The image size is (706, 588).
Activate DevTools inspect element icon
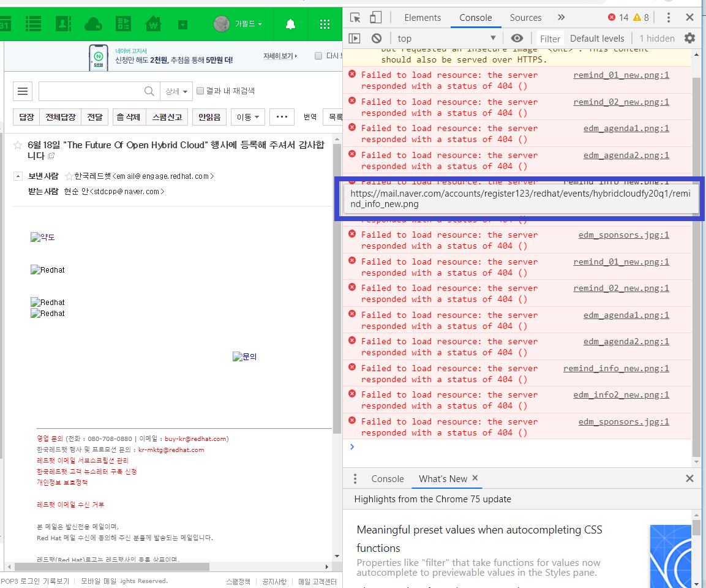[355, 18]
